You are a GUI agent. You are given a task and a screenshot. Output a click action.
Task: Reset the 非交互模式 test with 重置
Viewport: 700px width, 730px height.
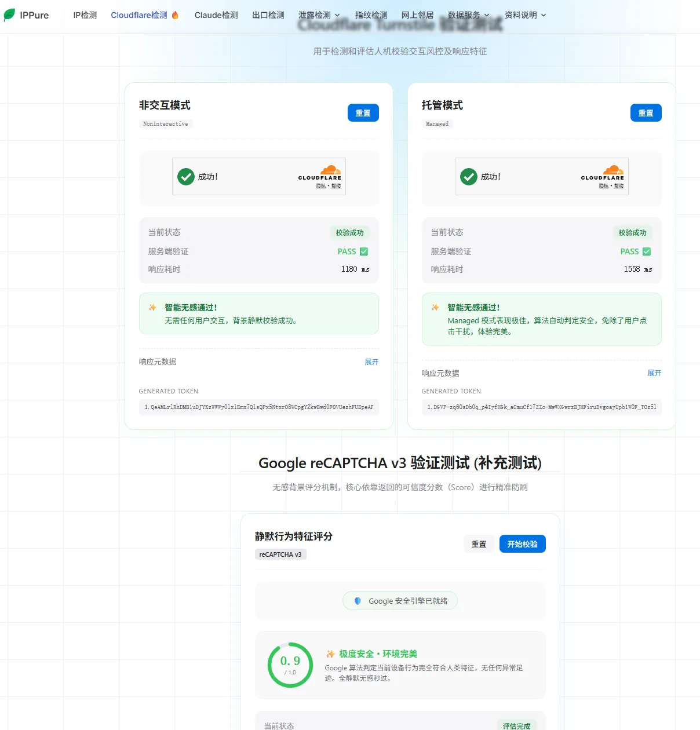coord(363,113)
